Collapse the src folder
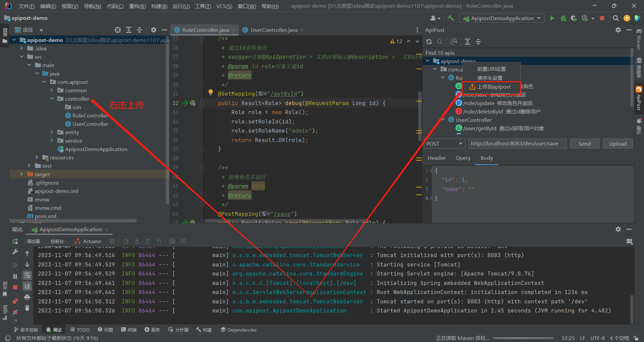This screenshot has height=342, width=644. pos(22,57)
